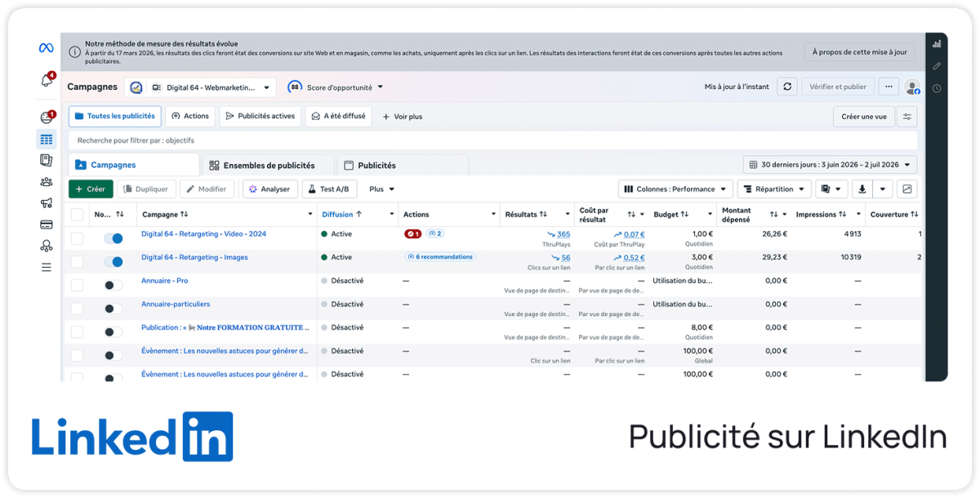
Task: Click the user profile avatar
Action: point(911,87)
